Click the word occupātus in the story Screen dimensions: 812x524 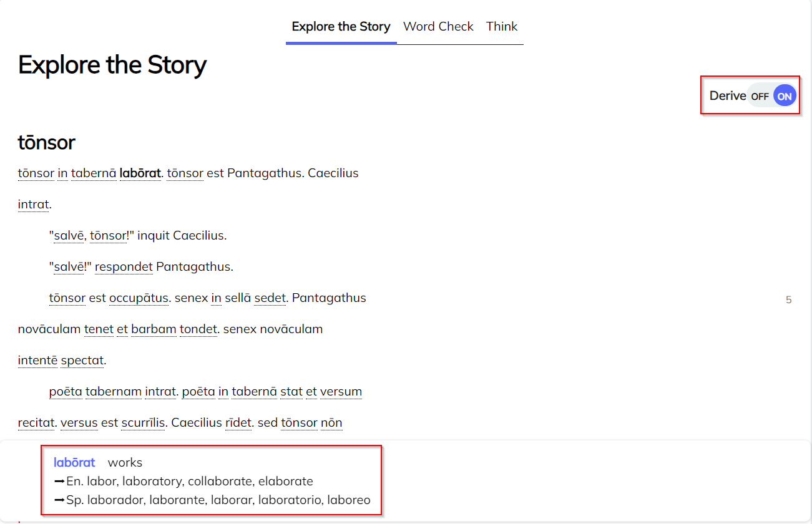139,298
